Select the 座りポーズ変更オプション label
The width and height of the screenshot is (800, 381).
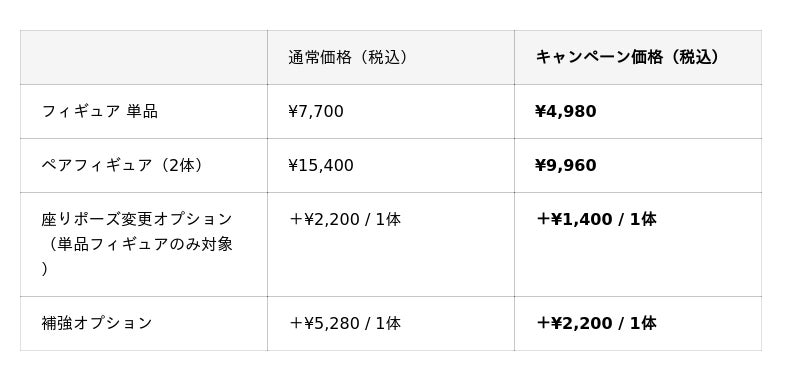(137, 219)
